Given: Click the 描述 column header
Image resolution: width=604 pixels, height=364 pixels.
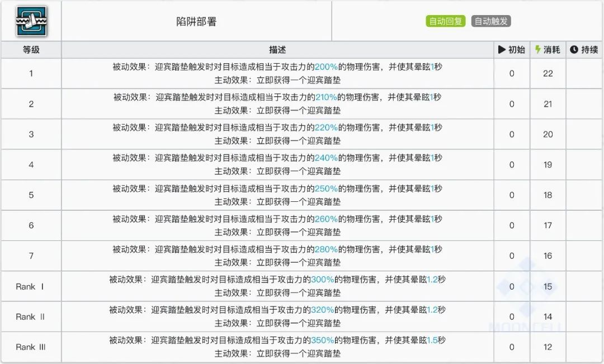Looking at the screenshot, I should [x=277, y=50].
